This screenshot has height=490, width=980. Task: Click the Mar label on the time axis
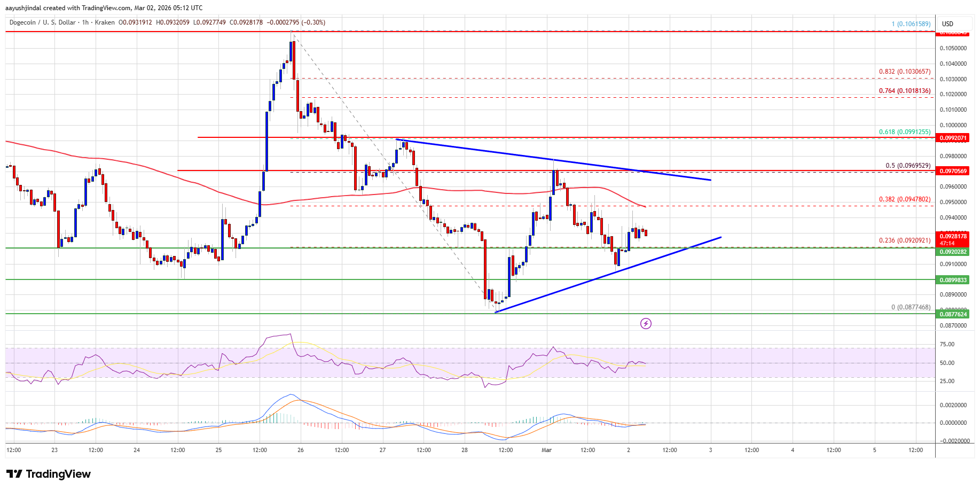[546, 450]
